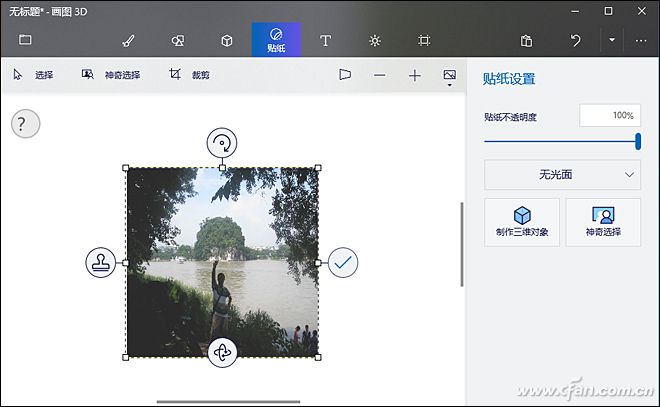Open the menu folder icon

[25, 40]
